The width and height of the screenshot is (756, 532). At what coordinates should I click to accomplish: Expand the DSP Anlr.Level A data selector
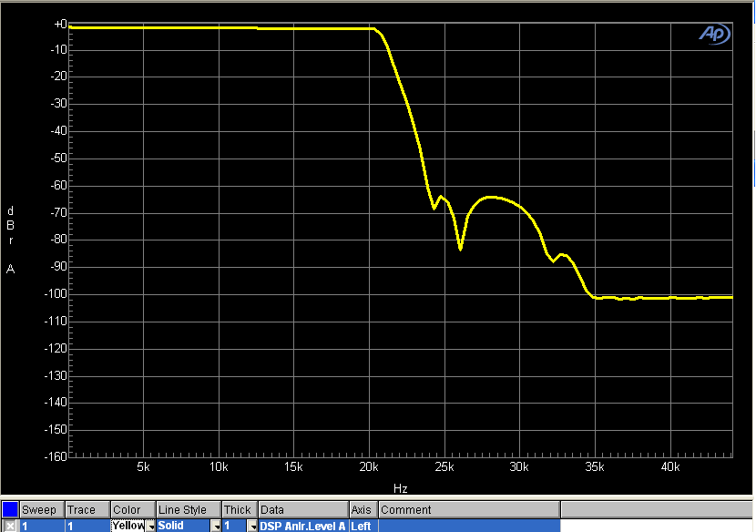[305, 525]
